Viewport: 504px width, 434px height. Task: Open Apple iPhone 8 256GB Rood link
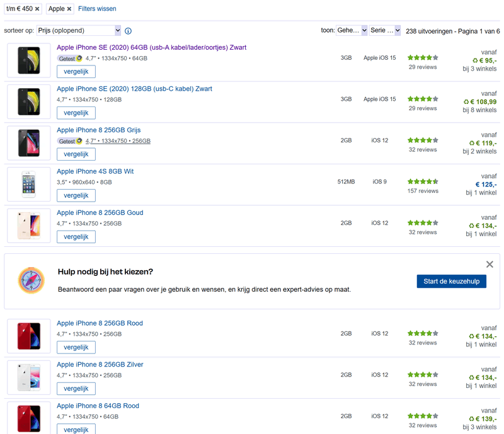click(100, 323)
